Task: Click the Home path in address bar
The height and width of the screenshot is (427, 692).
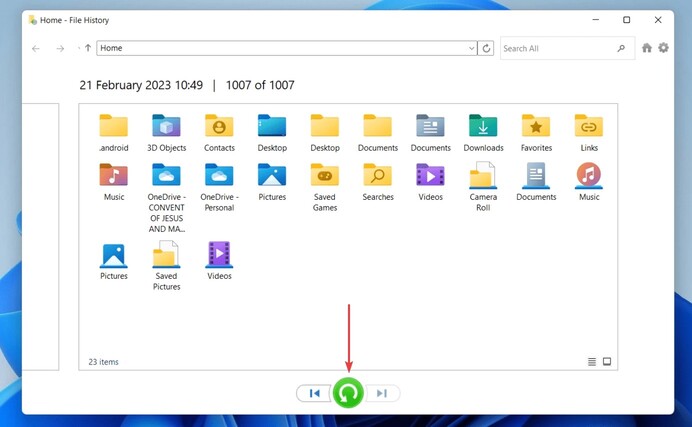Action: tap(112, 48)
